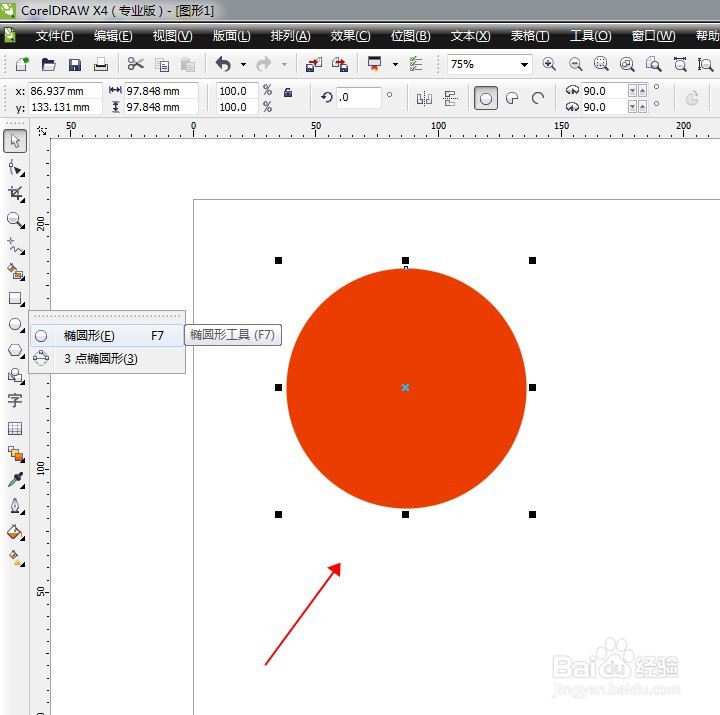The height and width of the screenshot is (715, 720).
Task: Click the Paste clipboard icon
Action: tap(188, 65)
